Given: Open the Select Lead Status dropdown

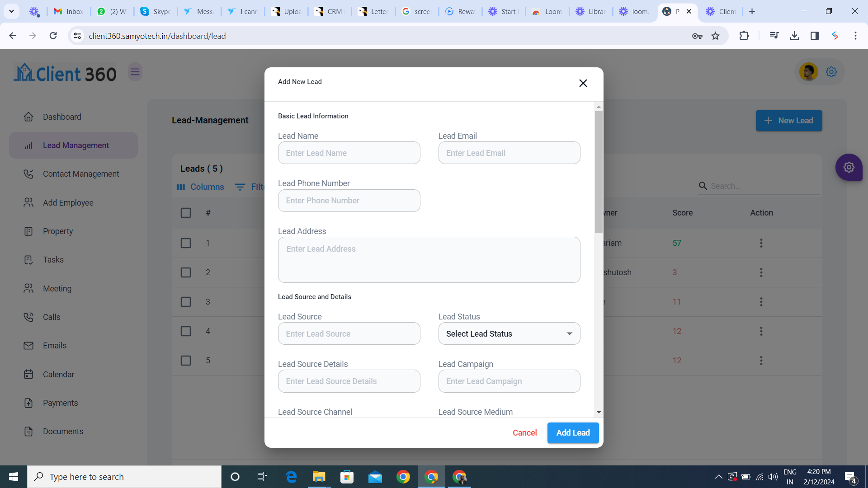Looking at the screenshot, I should (x=509, y=333).
